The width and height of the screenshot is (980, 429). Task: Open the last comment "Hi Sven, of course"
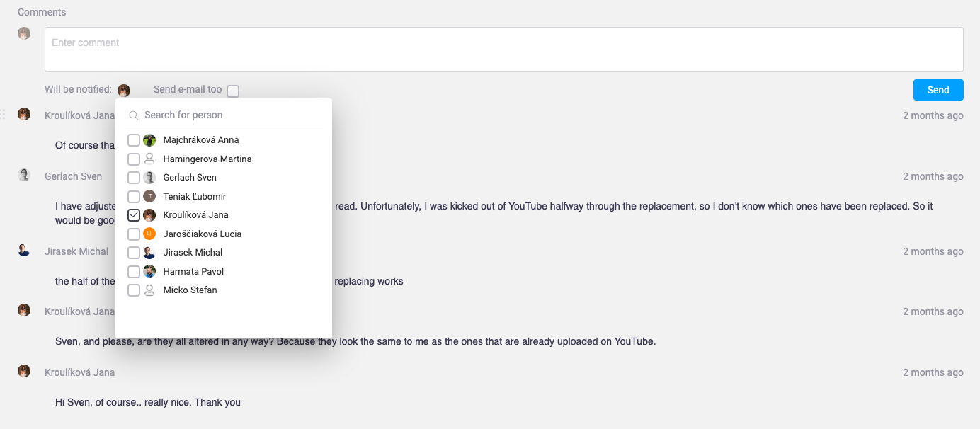point(148,402)
